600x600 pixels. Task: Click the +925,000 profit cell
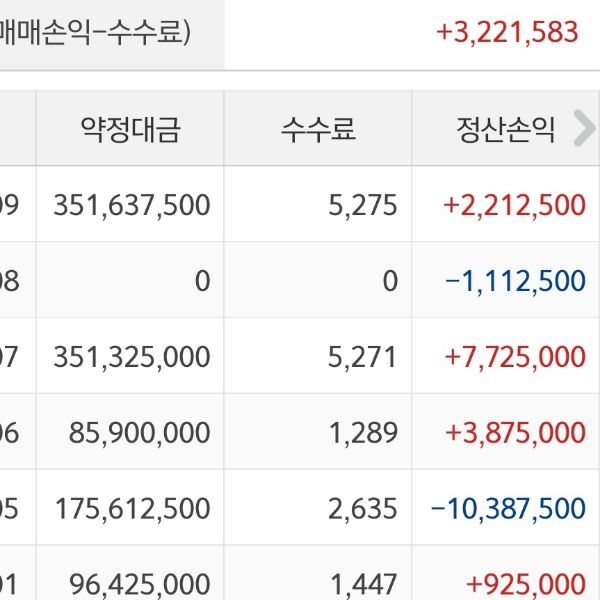click(526, 583)
